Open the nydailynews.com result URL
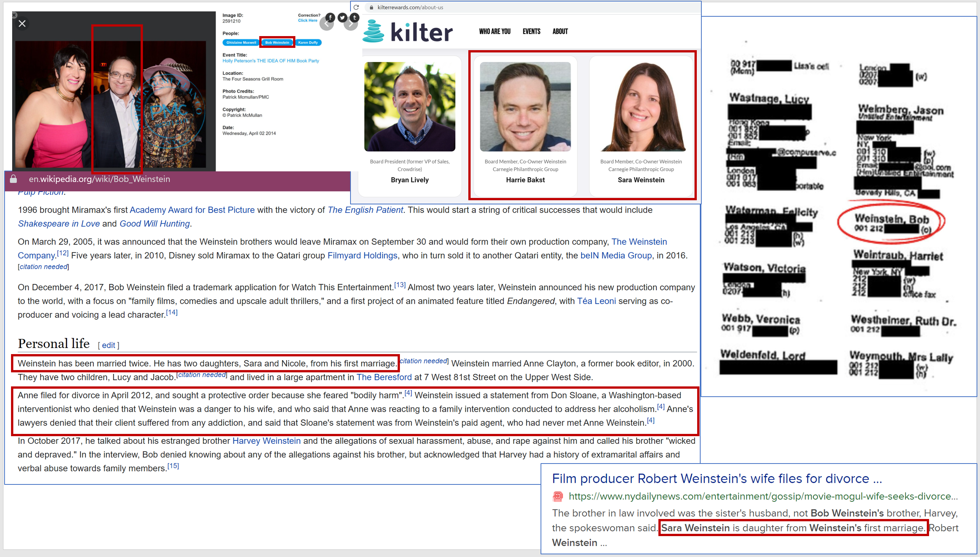 tap(763, 497)
